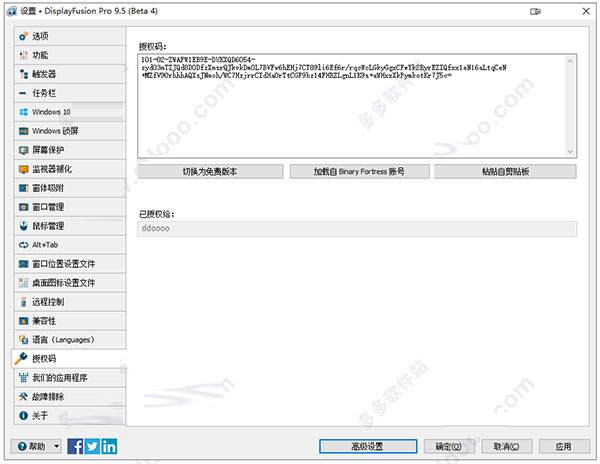Click the license box scrollbar up arrow
600x464 pixels.
(570, 61)
